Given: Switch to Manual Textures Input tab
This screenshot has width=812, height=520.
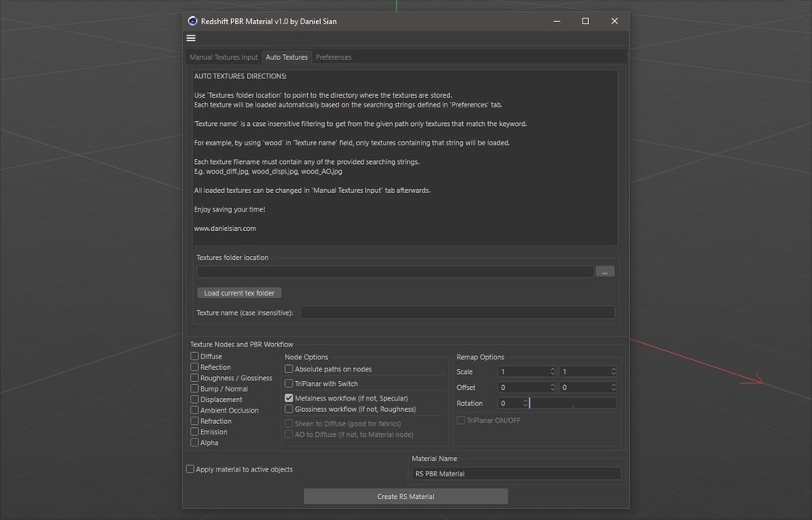Looking at the screenshot, I should (224, 57).
